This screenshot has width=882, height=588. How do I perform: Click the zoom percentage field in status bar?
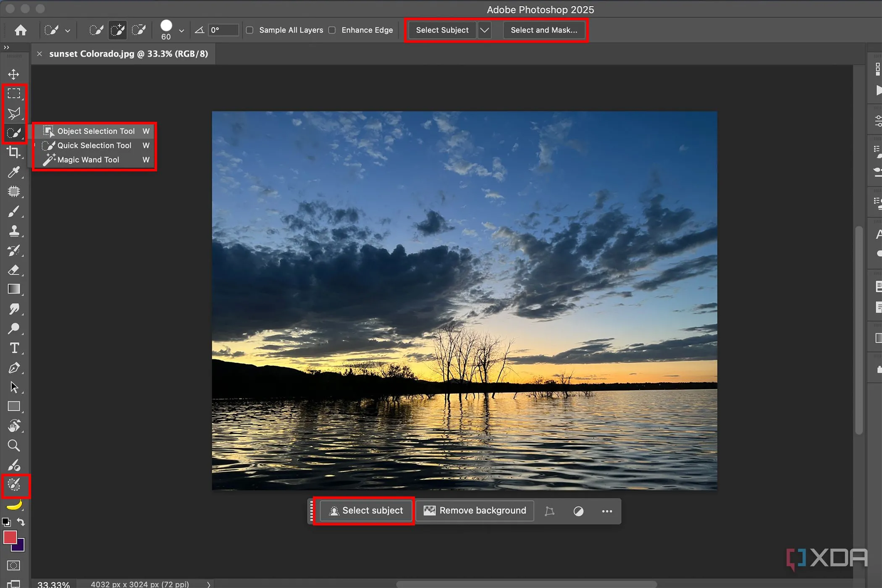click(54, 584)
